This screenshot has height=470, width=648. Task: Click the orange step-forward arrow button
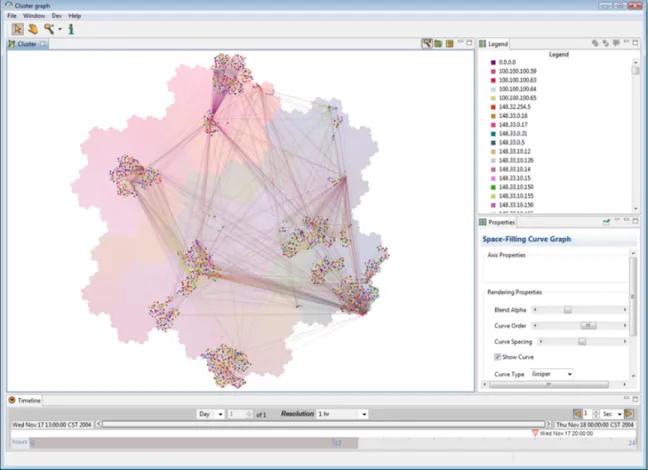tap(629, 413)
